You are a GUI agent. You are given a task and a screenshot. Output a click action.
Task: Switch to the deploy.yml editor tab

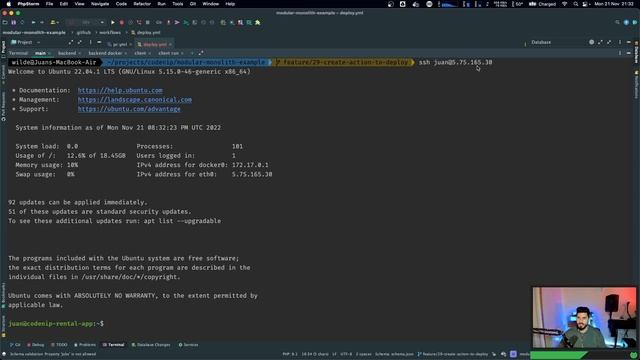154,44
